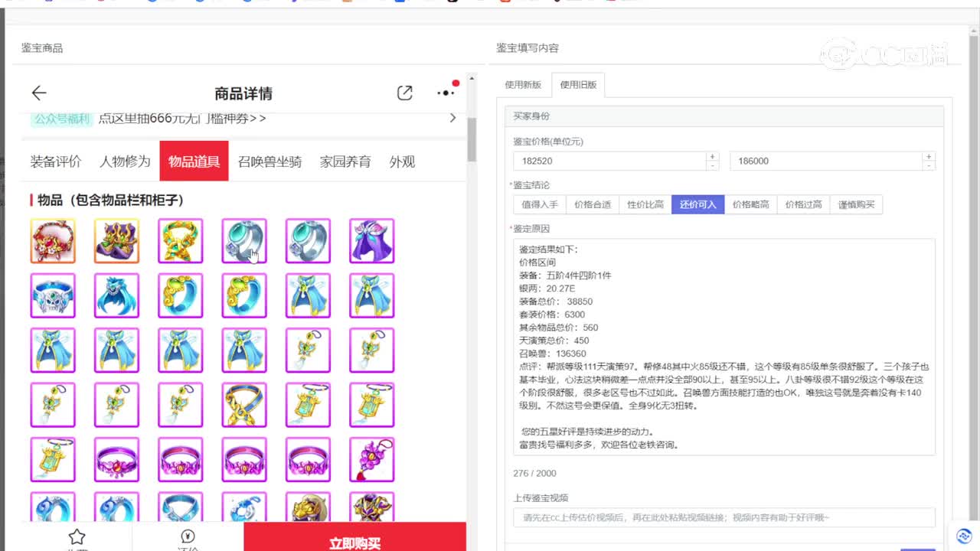Decrease the 182520 price with the minus stepper
The width and height of the screenshot is (980, 551).
[713, 165]
